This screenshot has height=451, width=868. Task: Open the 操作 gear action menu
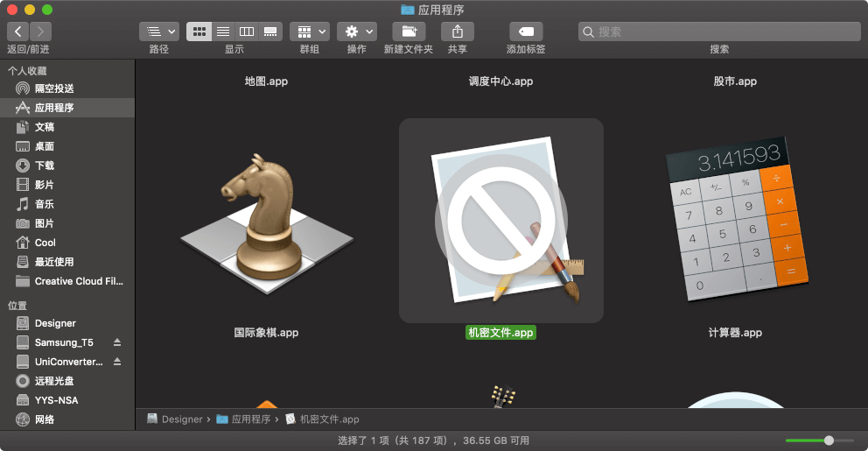click(x=357, y=32)
